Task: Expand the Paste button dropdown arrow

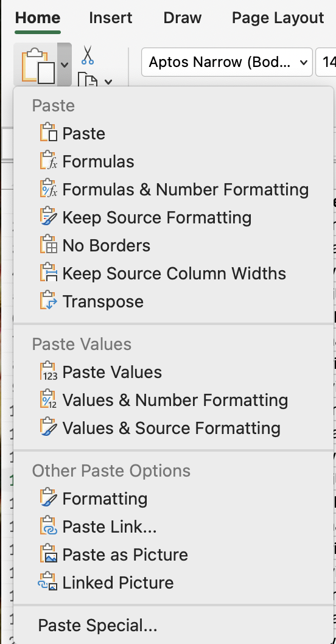Action: 64,65
